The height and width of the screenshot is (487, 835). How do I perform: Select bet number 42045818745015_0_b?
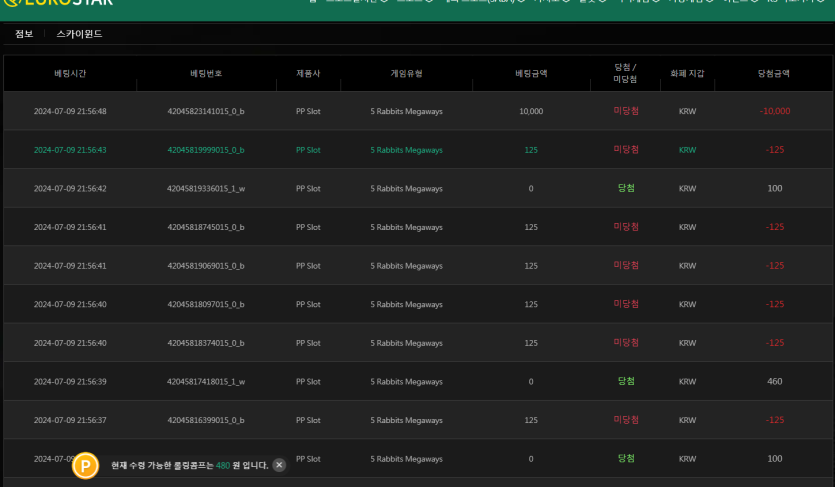206,227
